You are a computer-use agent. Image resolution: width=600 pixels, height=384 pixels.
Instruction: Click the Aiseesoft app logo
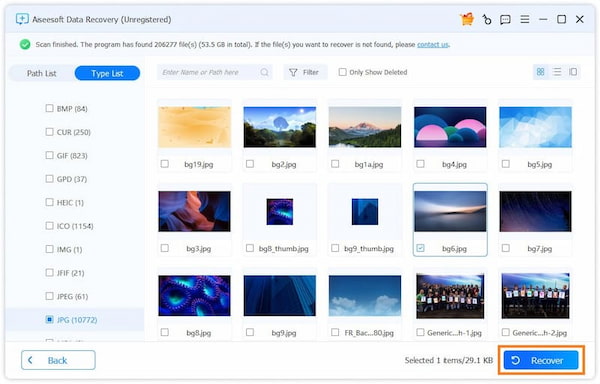tap(22, 19)
